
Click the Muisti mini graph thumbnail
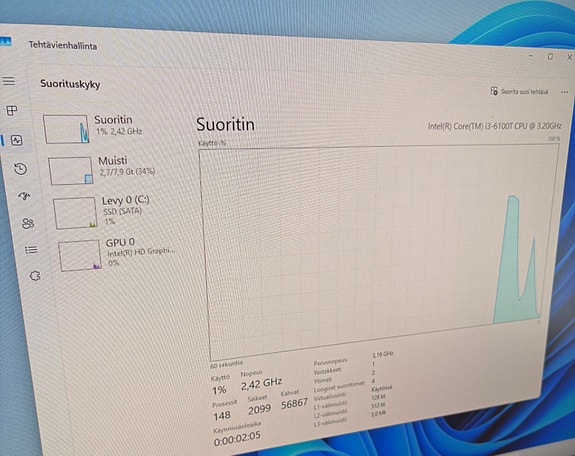pos(70,171)
